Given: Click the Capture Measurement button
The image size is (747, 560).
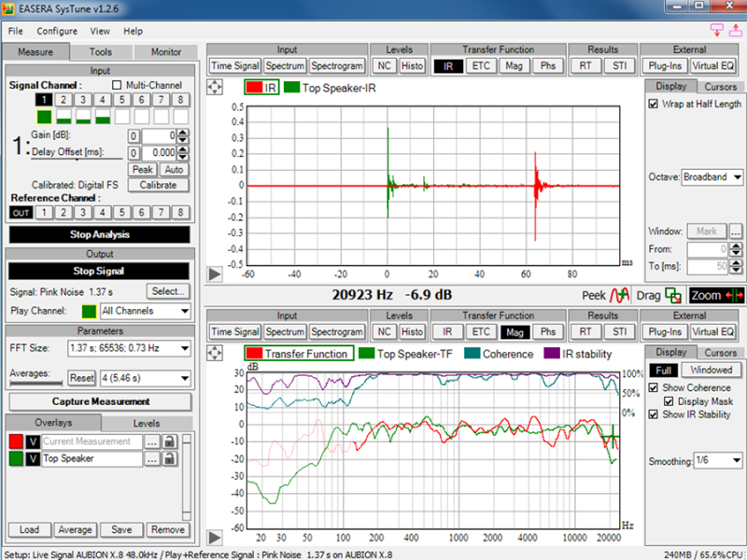Looking at the screenshot, I should pos(100,401).
